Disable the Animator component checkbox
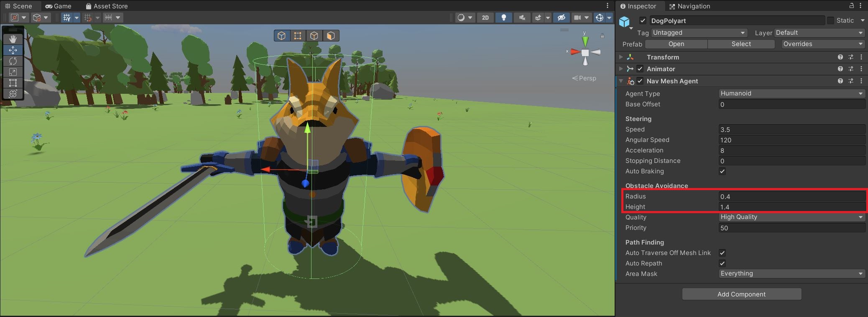 pos(640,69)
